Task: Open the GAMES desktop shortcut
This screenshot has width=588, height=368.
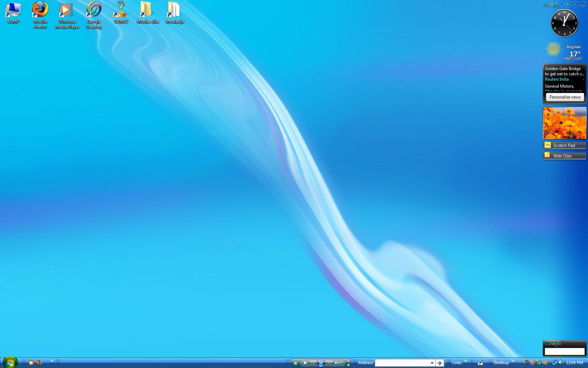Action: [x=121, y=13]
